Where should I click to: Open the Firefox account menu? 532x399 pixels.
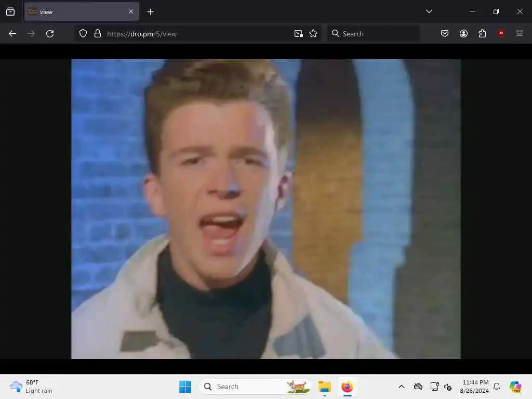tap(463, 33)
